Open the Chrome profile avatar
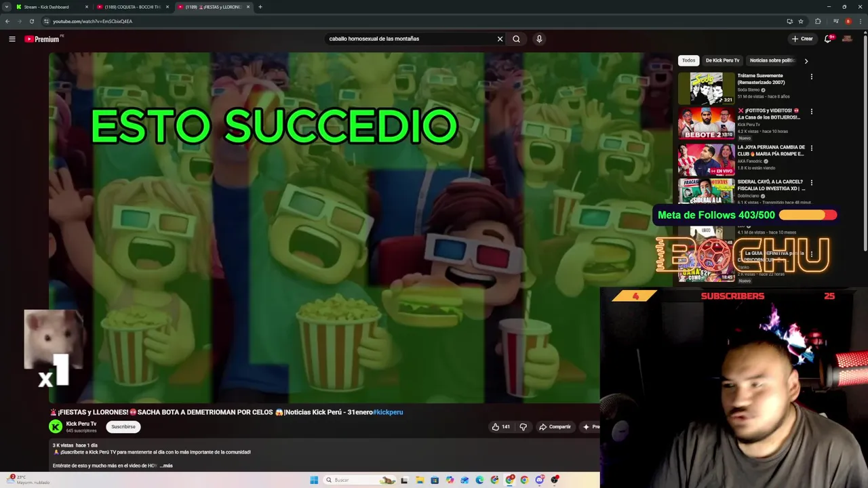868x488 pixels. click(x=848, y=21)
